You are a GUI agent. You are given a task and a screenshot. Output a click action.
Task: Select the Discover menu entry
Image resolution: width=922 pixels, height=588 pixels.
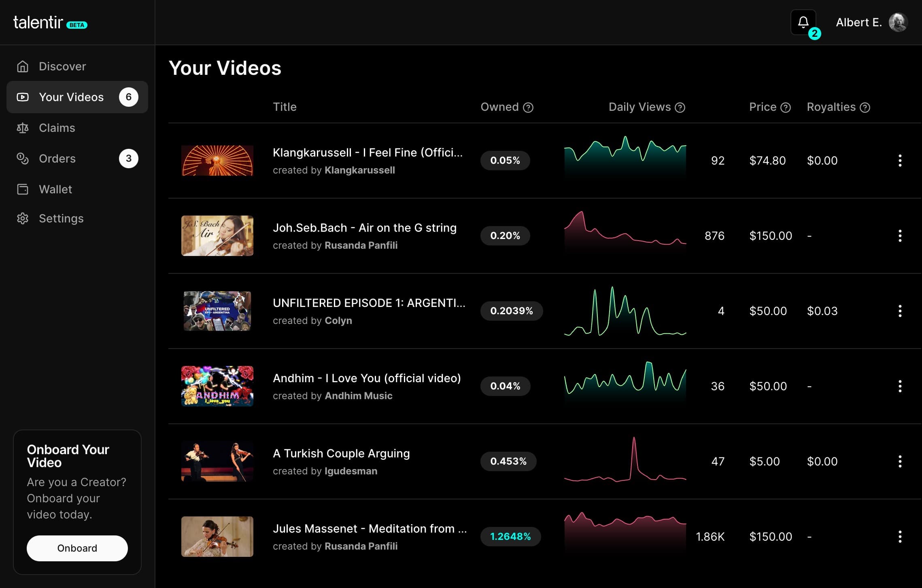pyautogui.click(x=62, y=66)
